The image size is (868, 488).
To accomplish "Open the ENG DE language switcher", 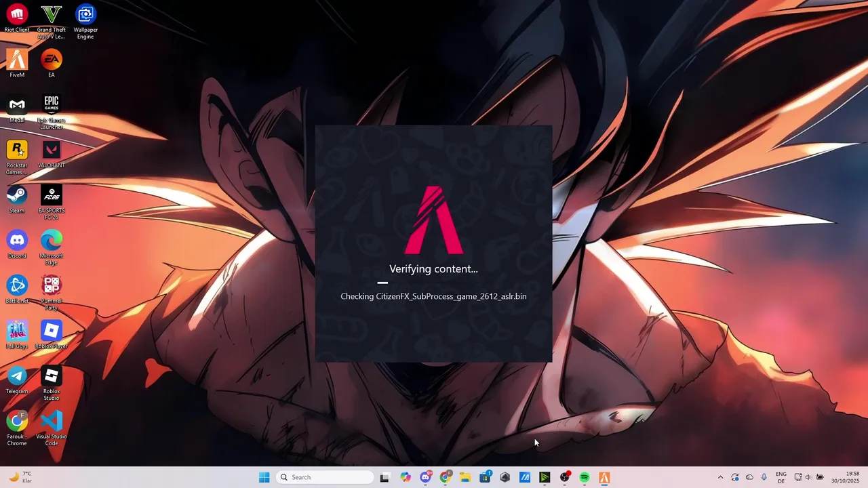I will pyautogui.click(x=781, y=477).
